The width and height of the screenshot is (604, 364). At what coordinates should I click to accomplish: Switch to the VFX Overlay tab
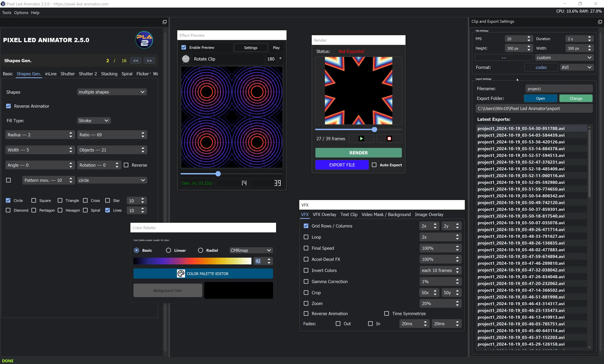pyautogui.click(x=324, y=215)
